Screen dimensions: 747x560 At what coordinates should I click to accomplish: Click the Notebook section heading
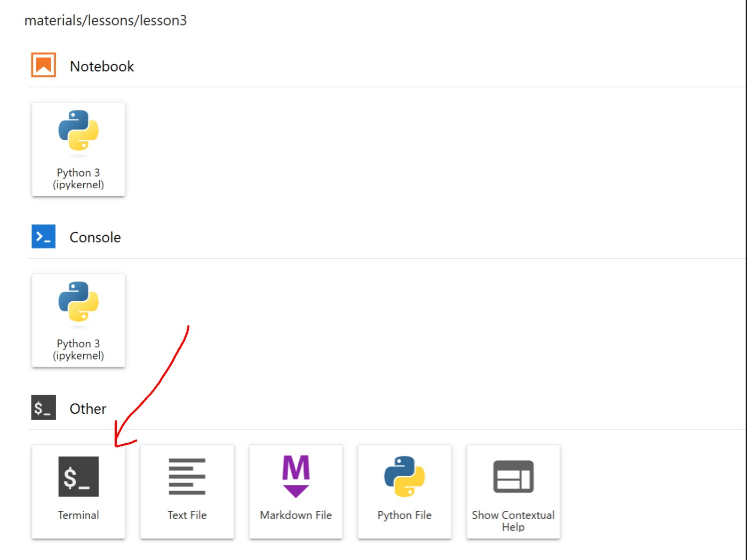pyautogui.click(x=102, y=66)
